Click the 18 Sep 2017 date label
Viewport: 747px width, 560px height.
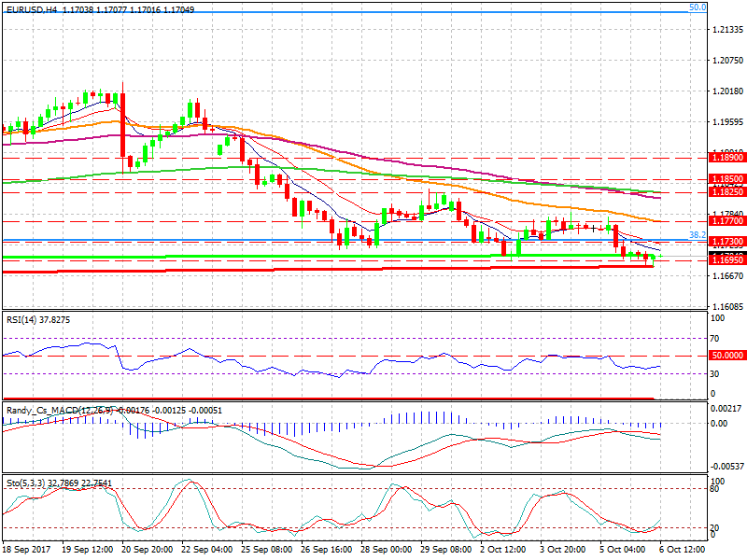click(27, 551)
